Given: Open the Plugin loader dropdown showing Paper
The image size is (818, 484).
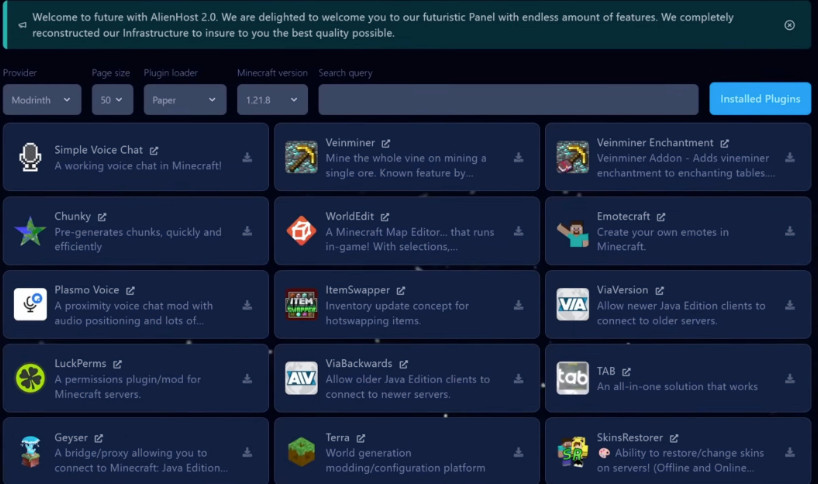Looking at the screenshot, I should (185, 100).
